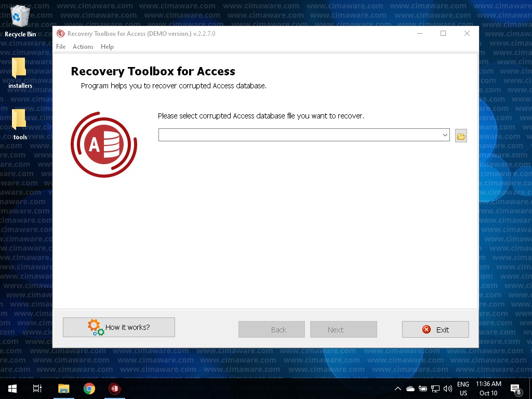Click the Back button
Screen dimensions: 532x399
point(272,329)
